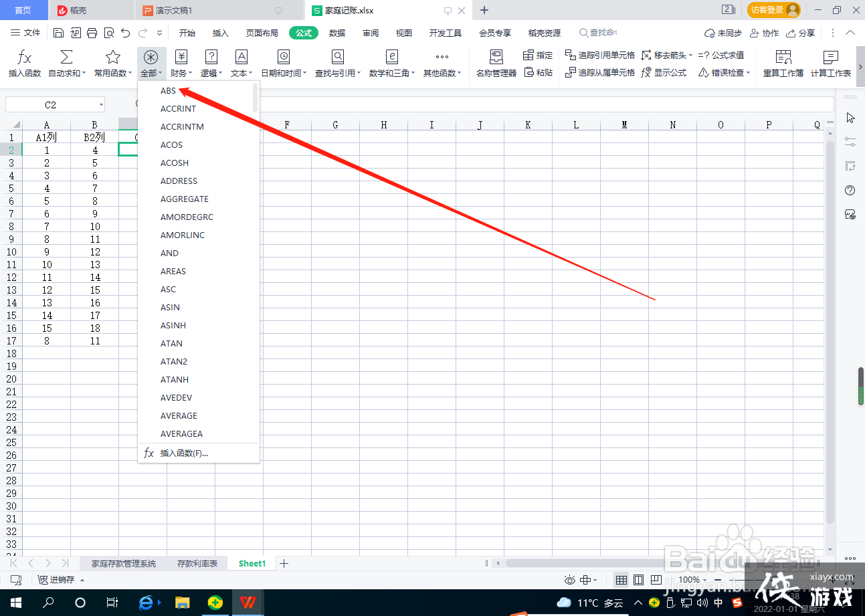
Task: Open the 日期和时间 functions dropdown
Action: [284, 64]
